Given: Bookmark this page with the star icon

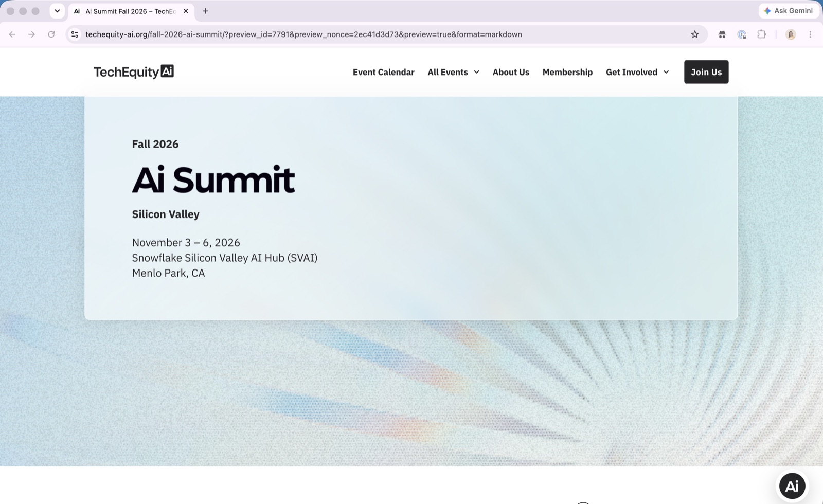Looking at the screenshot, I should [695, 34].
